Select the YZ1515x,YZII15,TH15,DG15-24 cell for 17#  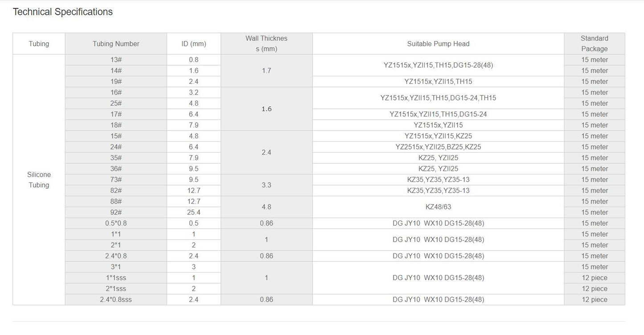(438, 114)
